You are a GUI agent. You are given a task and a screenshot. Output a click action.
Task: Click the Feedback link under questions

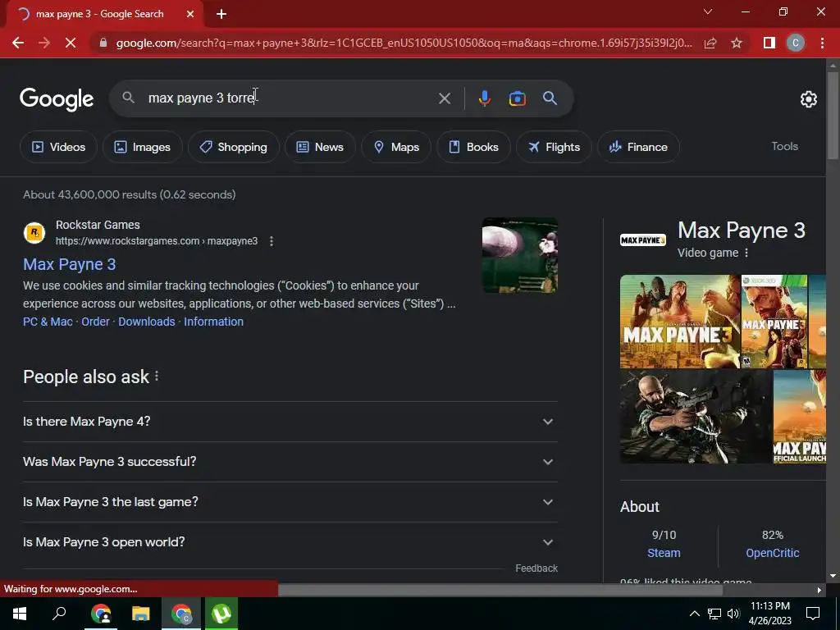(x=536, y=568)
